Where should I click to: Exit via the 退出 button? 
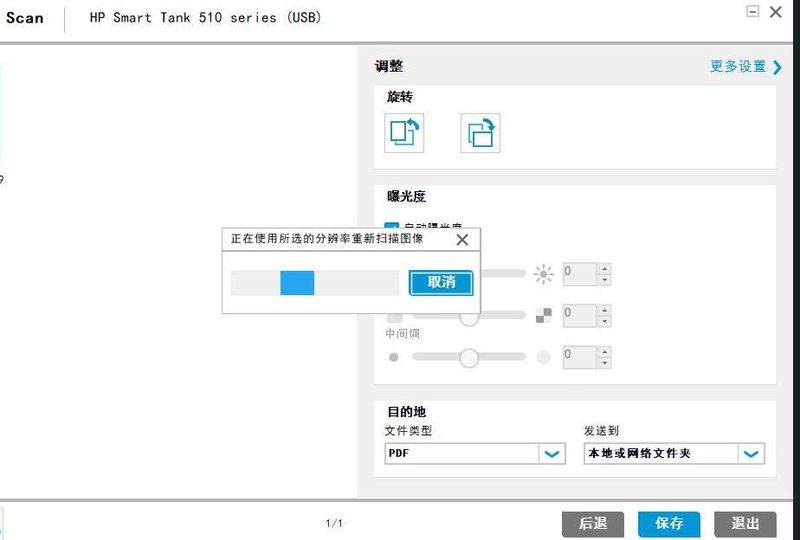[x=745, y=523]
